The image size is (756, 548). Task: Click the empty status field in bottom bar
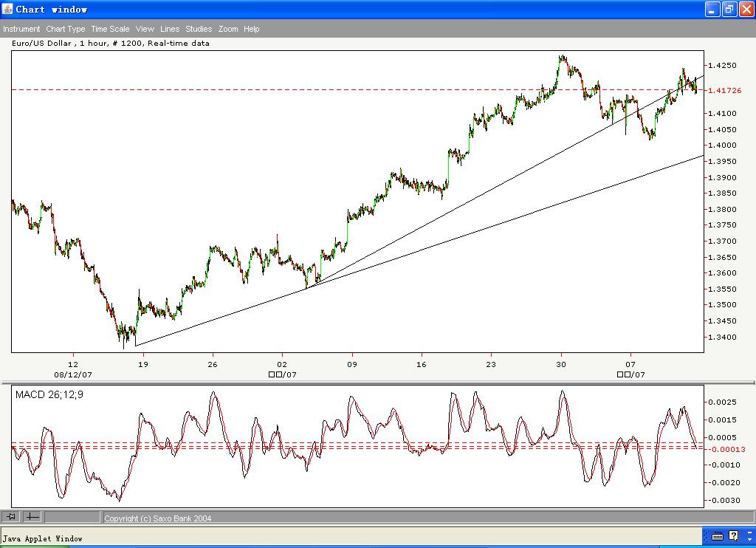[72, 517]
